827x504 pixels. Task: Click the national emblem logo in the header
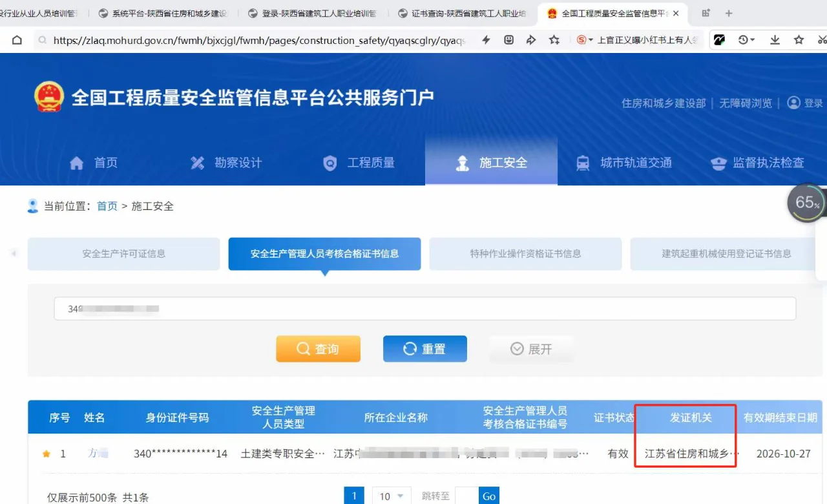coord(49,97)
